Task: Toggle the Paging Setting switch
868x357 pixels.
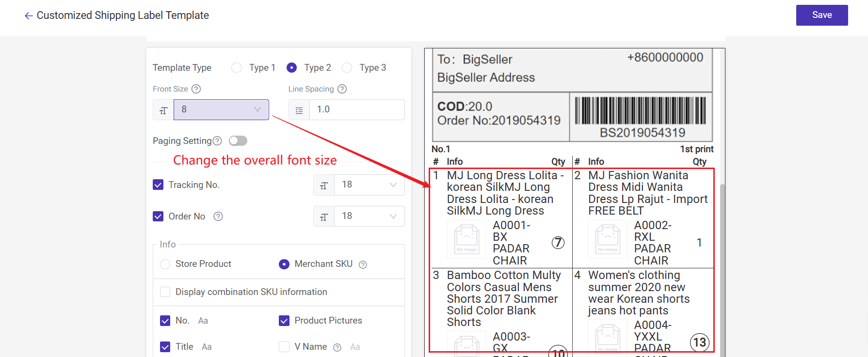Action: [238, 141]
